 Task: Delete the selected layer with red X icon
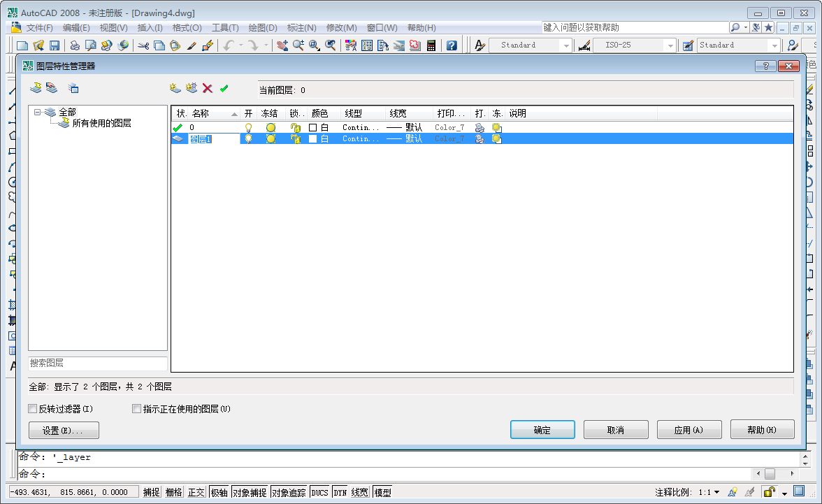click(x=207, y=88)
